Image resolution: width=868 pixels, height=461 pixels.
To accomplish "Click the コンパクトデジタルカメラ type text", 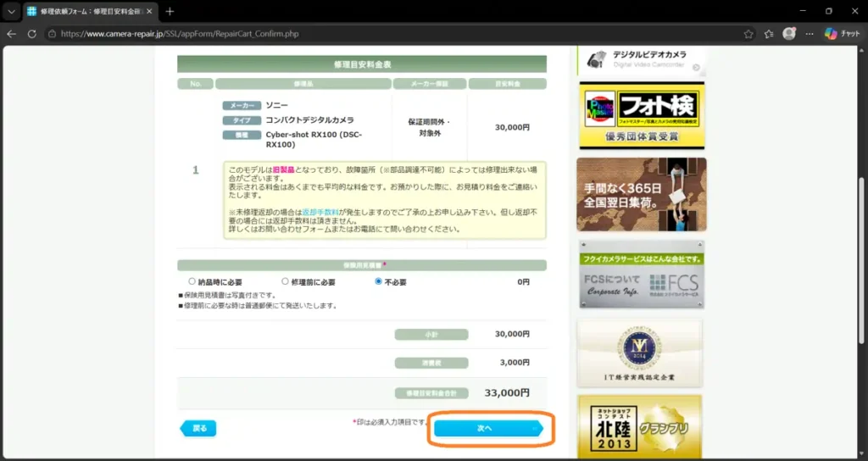I will (x=309, y=120).
